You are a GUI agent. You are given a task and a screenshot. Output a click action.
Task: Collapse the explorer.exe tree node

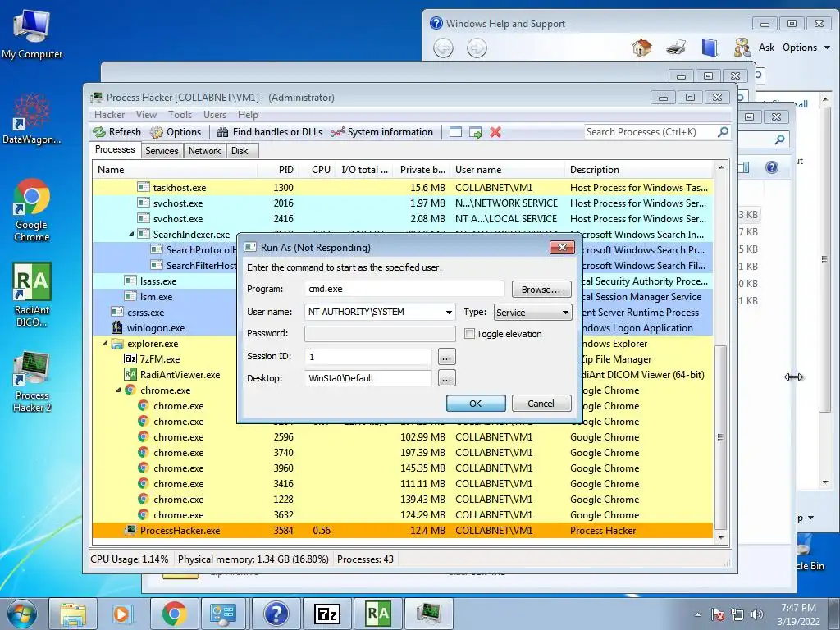(106, 344)
